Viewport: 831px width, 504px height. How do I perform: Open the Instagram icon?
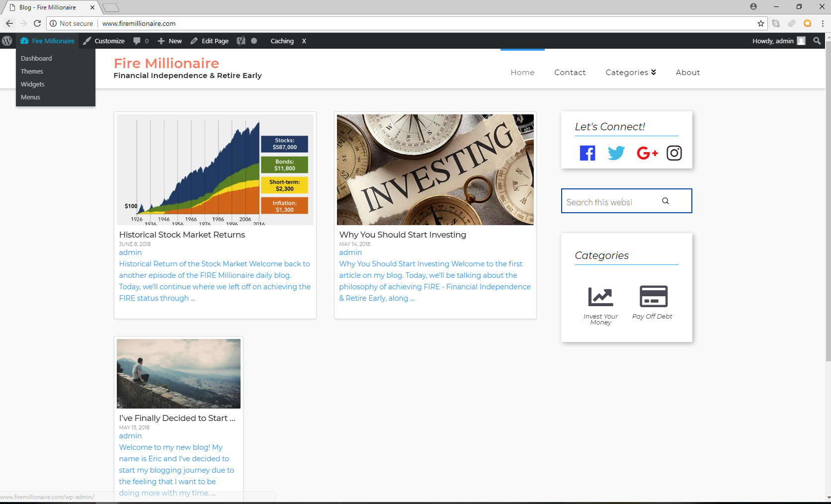674,153
